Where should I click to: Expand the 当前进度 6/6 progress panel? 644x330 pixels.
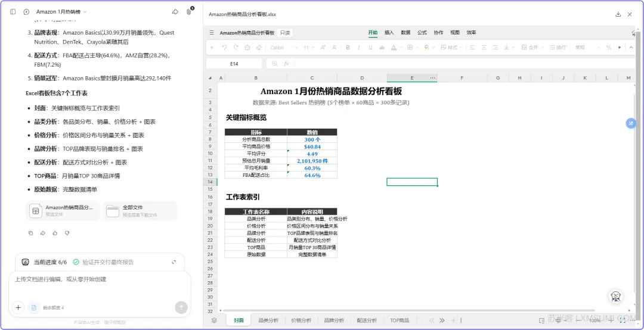click(174, 262)
